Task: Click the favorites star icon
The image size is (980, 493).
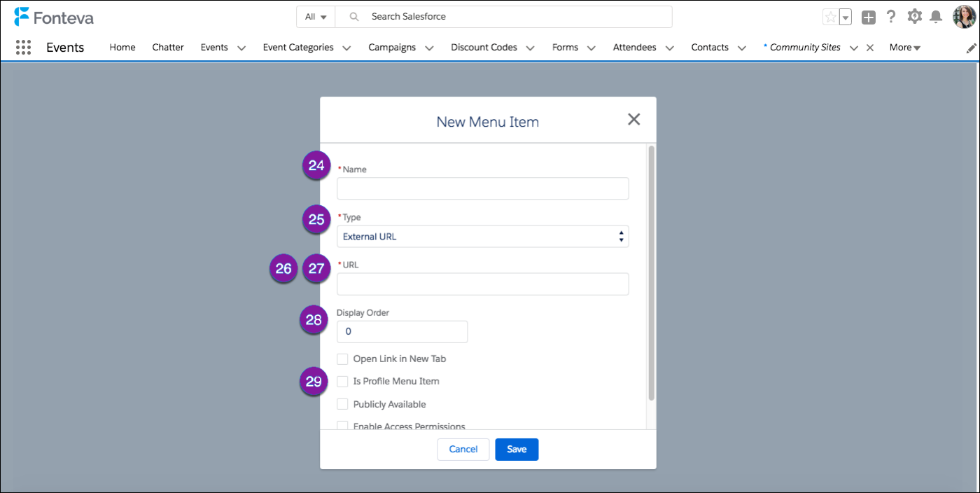Action: point(831,15)
